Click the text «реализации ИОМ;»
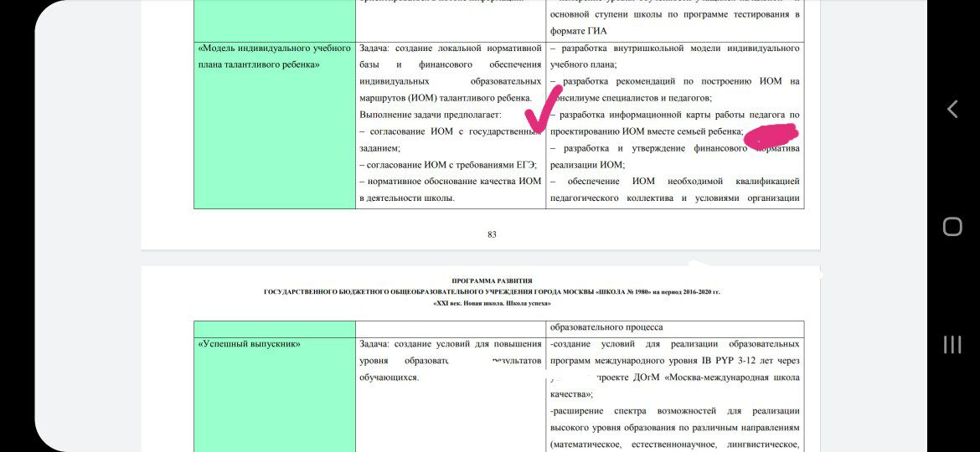The image size is (980, 452). [x=587, y=165]
